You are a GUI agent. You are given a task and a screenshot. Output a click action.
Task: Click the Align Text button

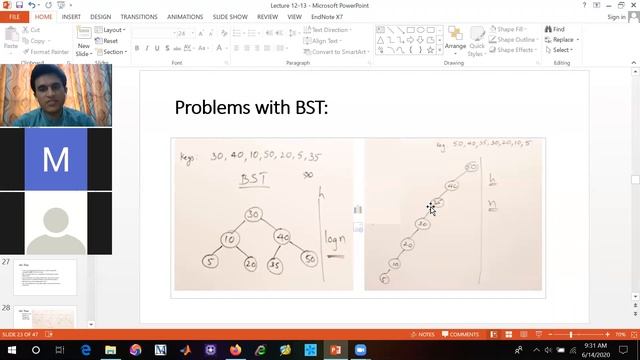(323, 41)
